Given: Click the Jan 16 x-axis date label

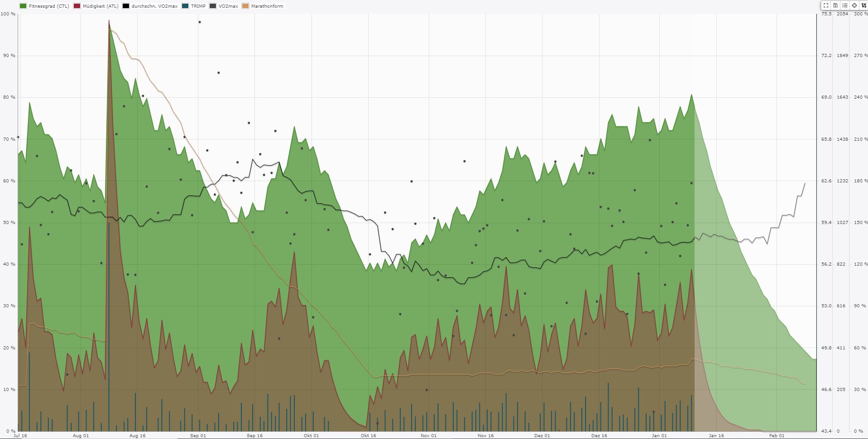Looking at the screenshot, I should [716, 435].
